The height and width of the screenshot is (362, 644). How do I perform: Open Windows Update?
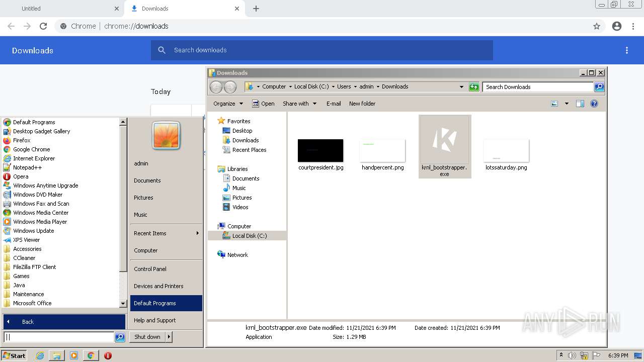[x=33, y=231]
